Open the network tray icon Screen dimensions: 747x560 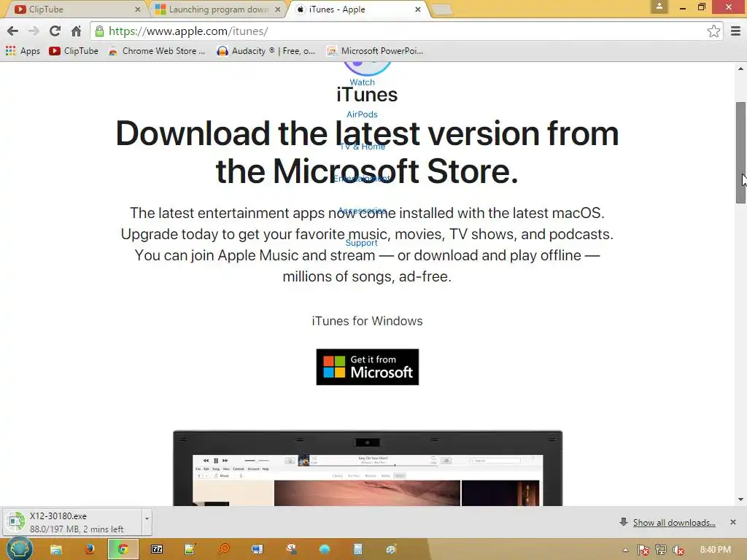pyautogui.click(x=661, y=550)
